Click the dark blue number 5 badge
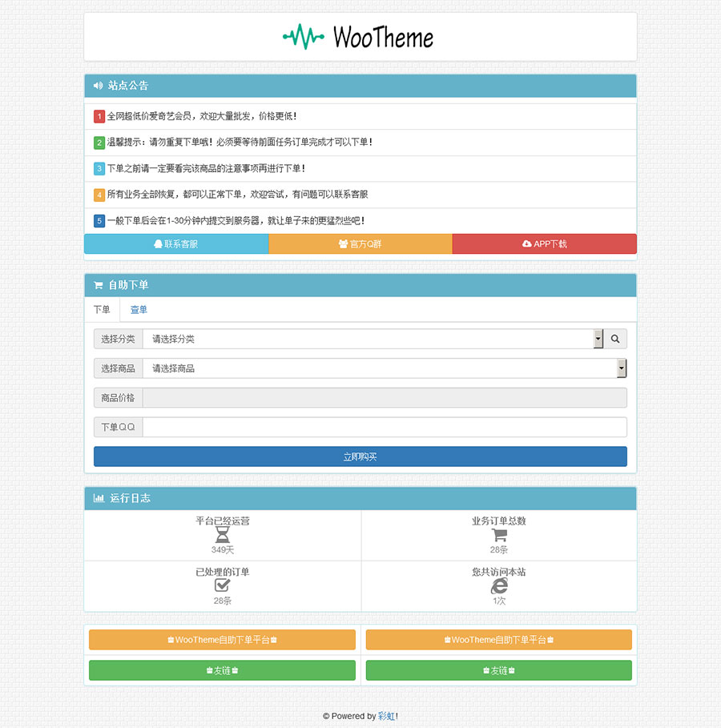This screenshot has height=728, width=721. (x=99, y=221)
